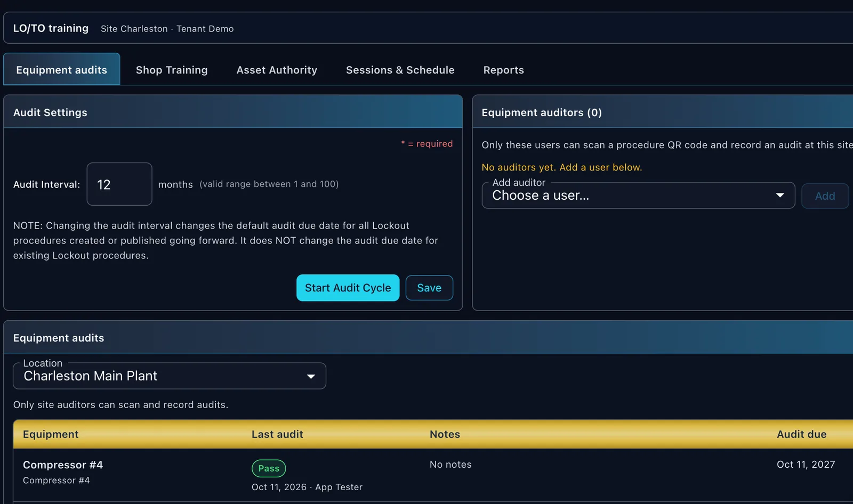Viewport: 853px width, 504px height.
Task: Click the No notes cell for Compressor #4
Action: point(450,465)
